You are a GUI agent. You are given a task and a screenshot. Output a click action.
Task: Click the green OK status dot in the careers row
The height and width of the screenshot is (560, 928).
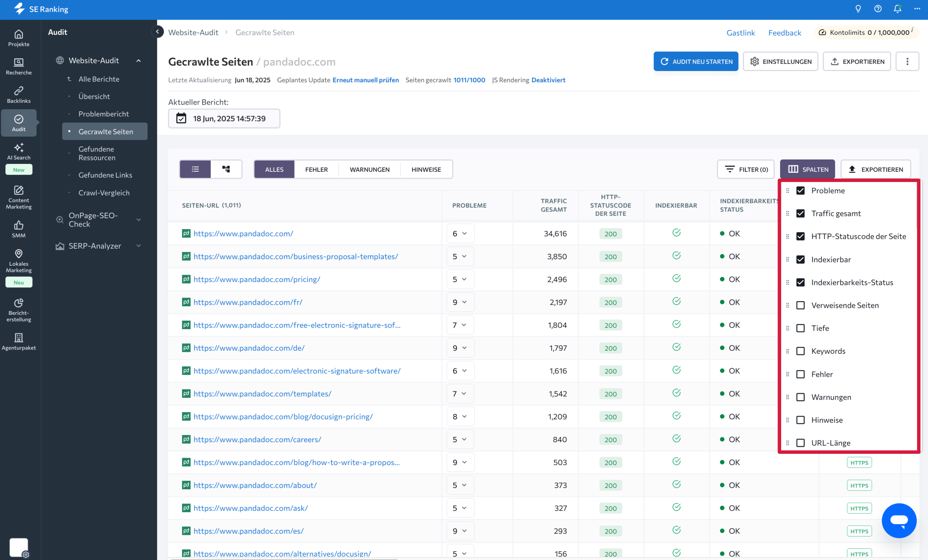pos(722,439)
